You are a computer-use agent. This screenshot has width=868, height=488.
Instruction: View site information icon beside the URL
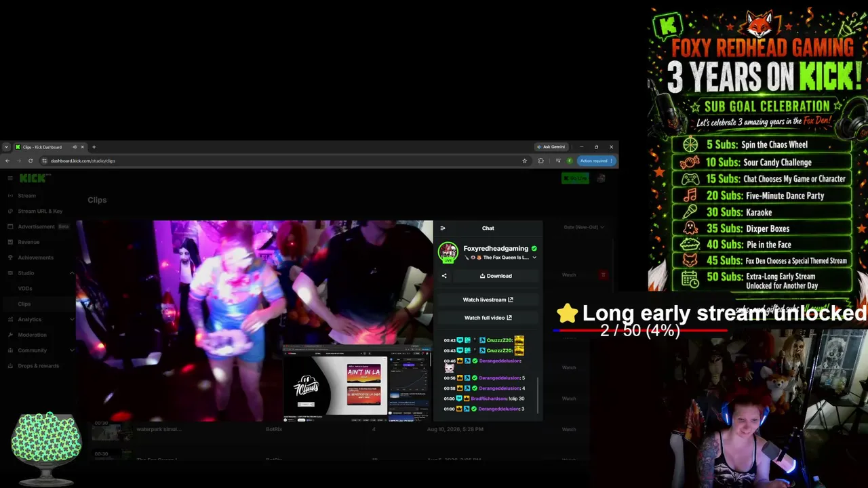point(44,161)
